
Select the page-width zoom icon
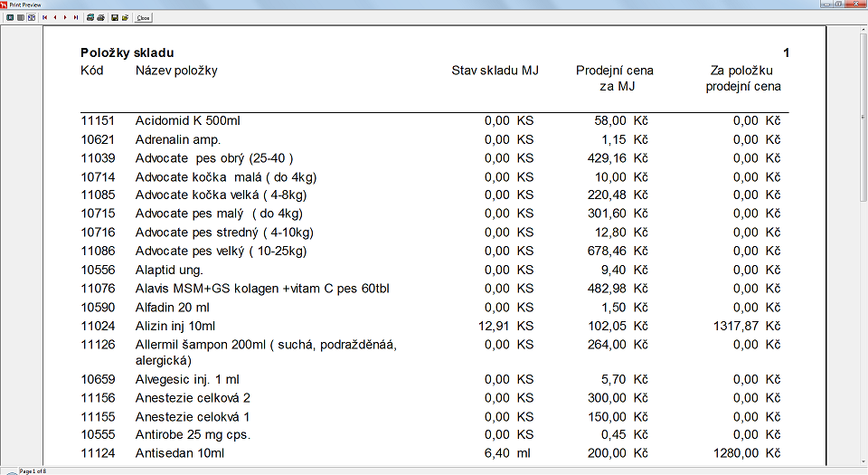32,18
